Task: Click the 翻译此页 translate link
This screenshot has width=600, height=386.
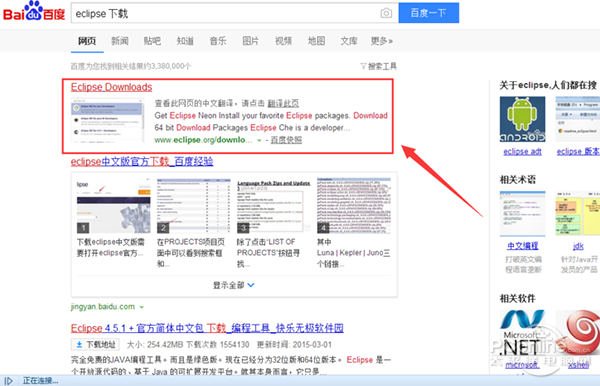Action: pos(283,103)
